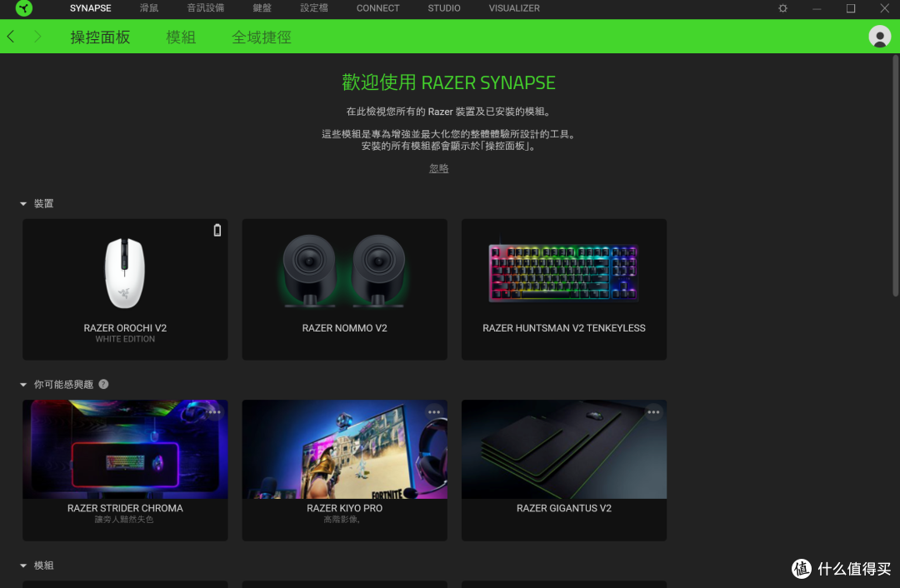Close the Synapse window

(884, 8)
